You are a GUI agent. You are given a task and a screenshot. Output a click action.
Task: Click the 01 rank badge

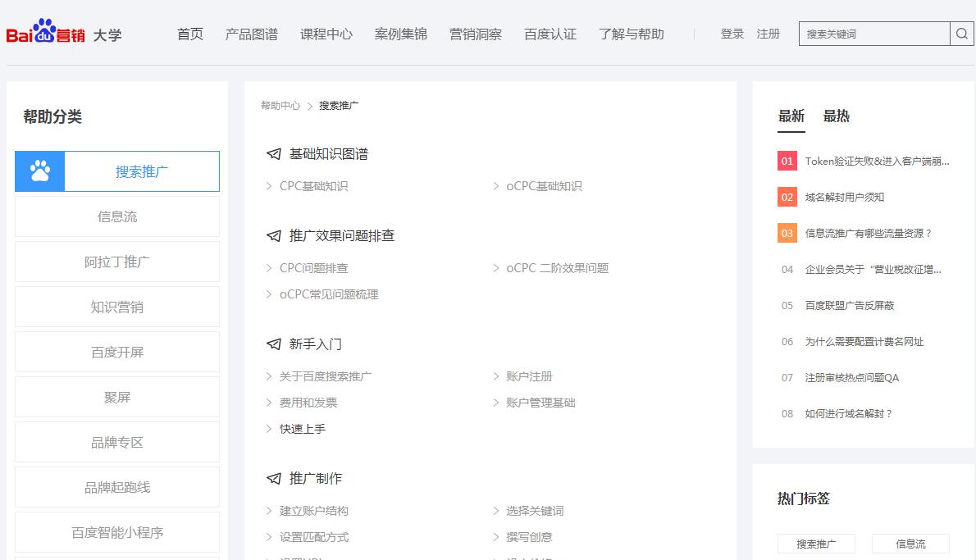(x=787, y=162)
